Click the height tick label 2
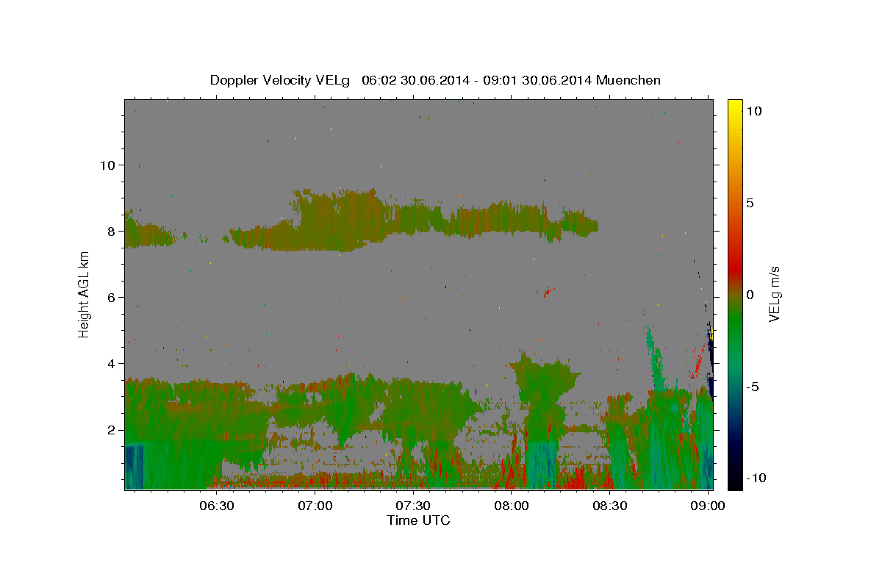This screenshot has width=882, height=588. [x=111, y=430]
